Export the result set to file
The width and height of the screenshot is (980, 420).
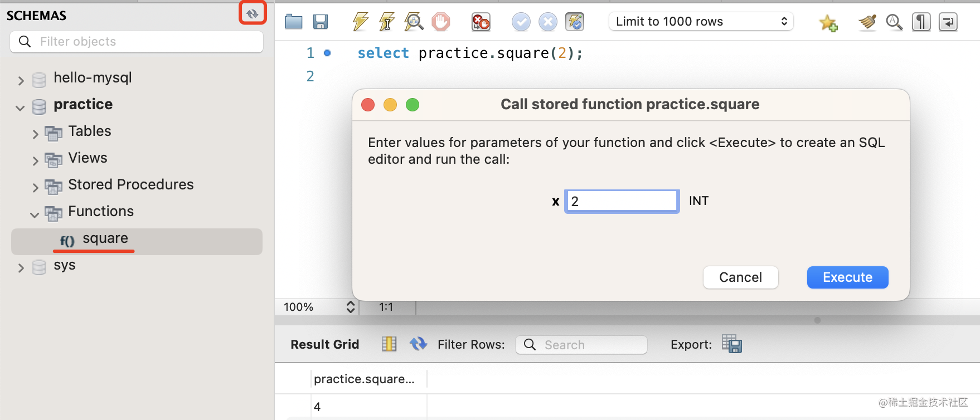click(x=732, y=344)
